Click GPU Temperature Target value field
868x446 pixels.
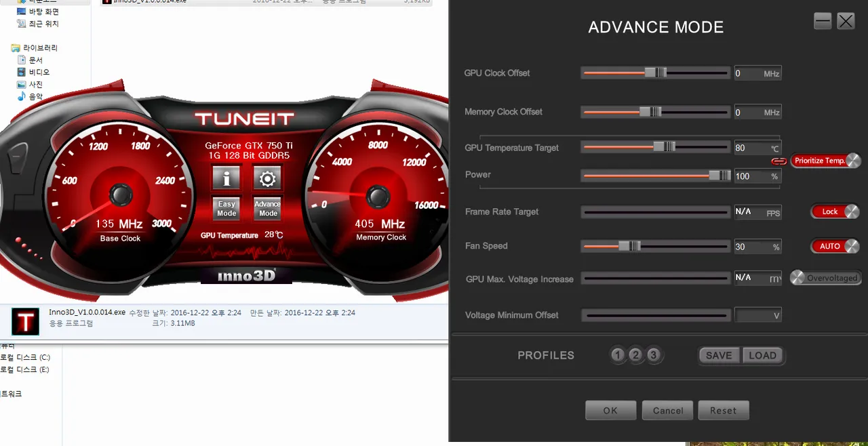coord(757,148)
